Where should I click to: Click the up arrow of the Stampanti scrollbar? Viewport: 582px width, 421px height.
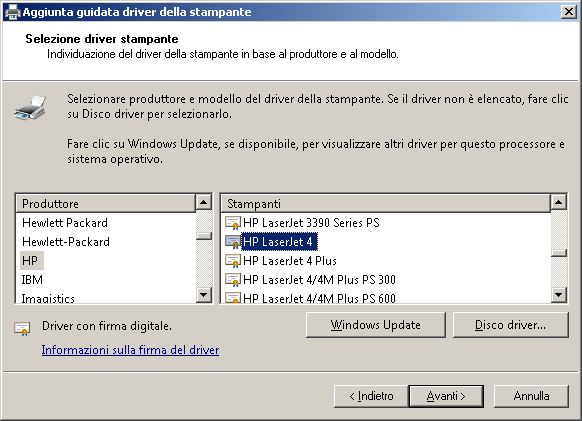click(x=559, y=202)
